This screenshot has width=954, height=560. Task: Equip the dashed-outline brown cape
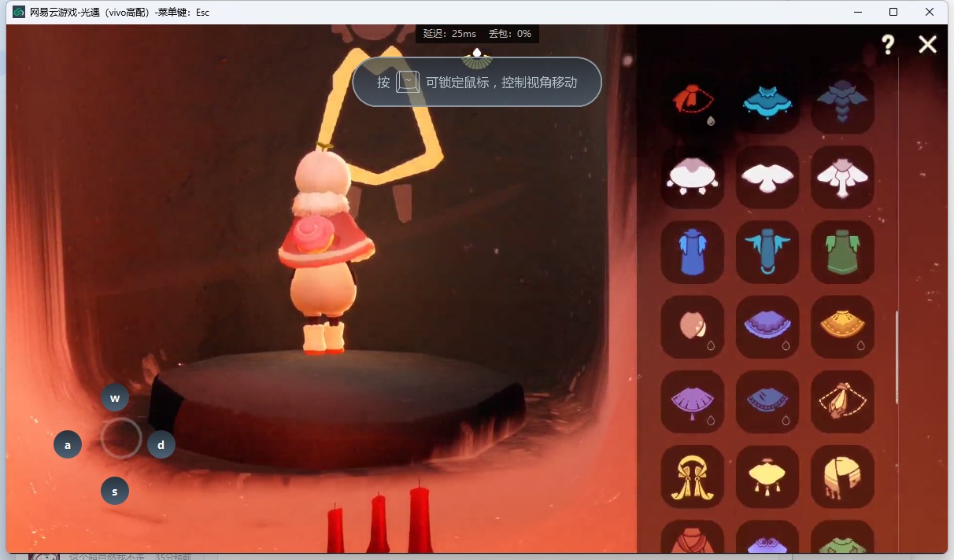(x=841, y=401)
